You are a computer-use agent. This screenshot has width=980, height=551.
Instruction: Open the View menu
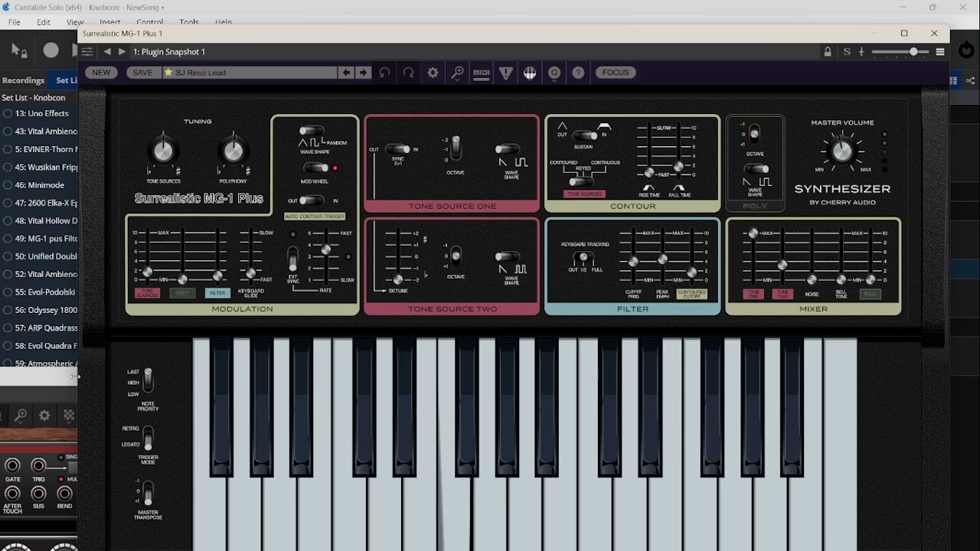point(75,22)
